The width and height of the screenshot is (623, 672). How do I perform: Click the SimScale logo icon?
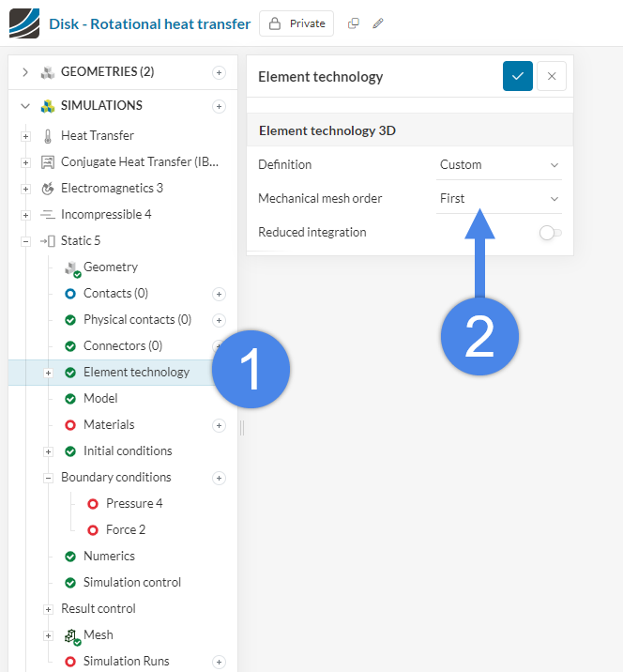click(x=24, y=23)
